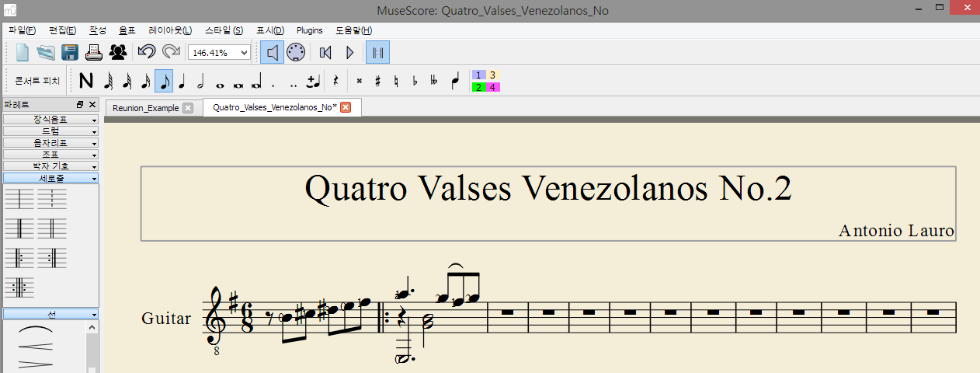Rewind playback to start position
Image resolution: width=980 pixels, height=373 pixels.
(x=325, y=52)
